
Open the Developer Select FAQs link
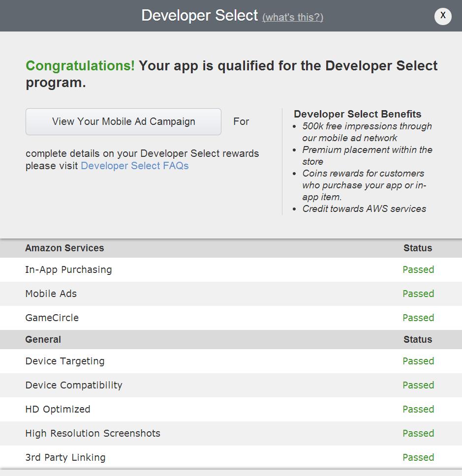(x=135, y=166)
